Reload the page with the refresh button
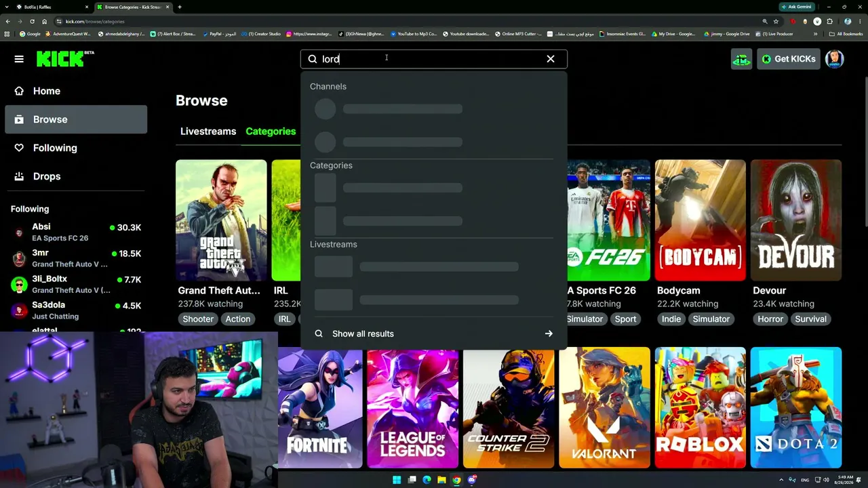 [32, 22]
